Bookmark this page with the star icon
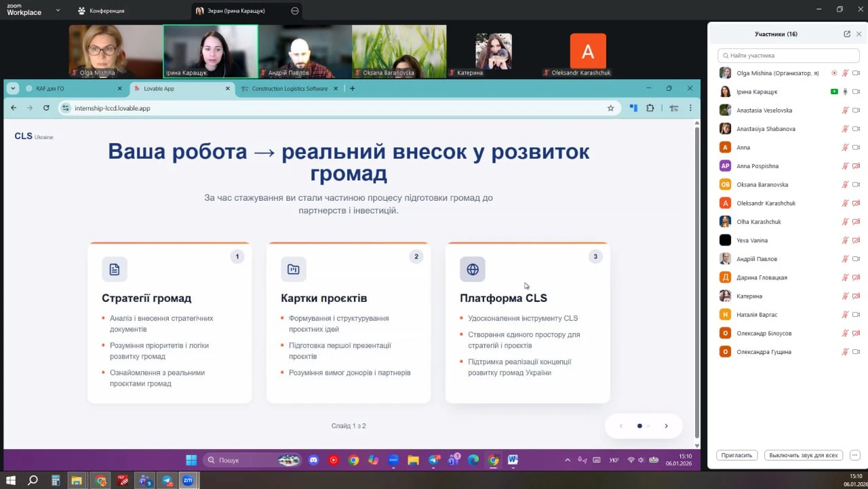The image size is (868, 489). (610, 108)
